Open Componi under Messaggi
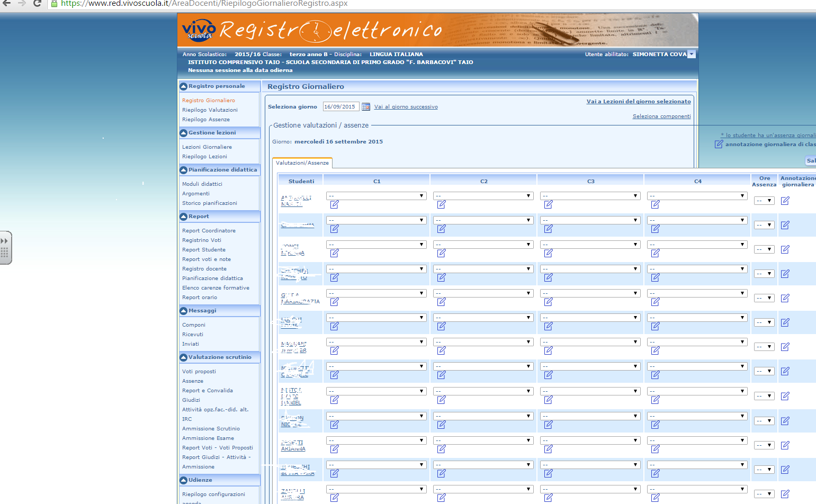This screenshot has width=816, height=504. coord(194,325)
